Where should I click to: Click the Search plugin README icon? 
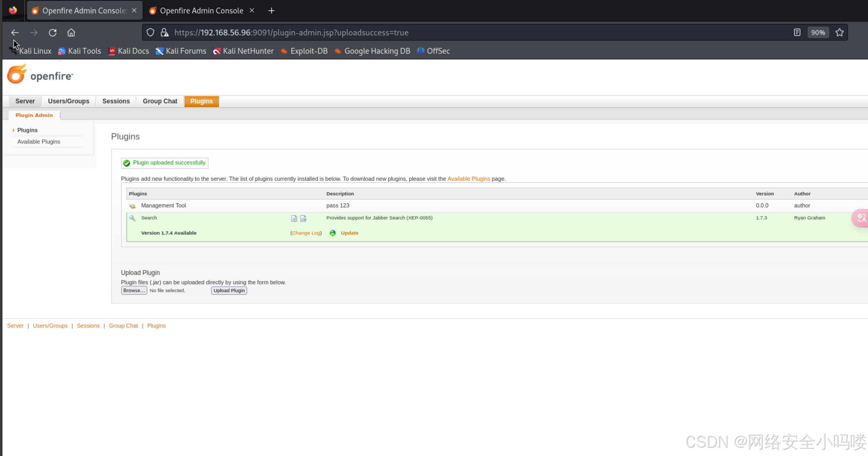[294, 218]
